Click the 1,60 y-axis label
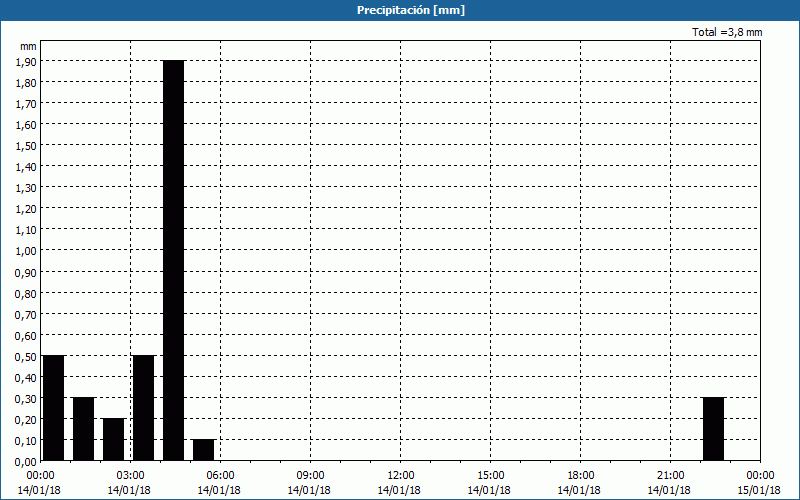Screen dimensions: 800x500 pyautogui.click(x=26, y=124)
